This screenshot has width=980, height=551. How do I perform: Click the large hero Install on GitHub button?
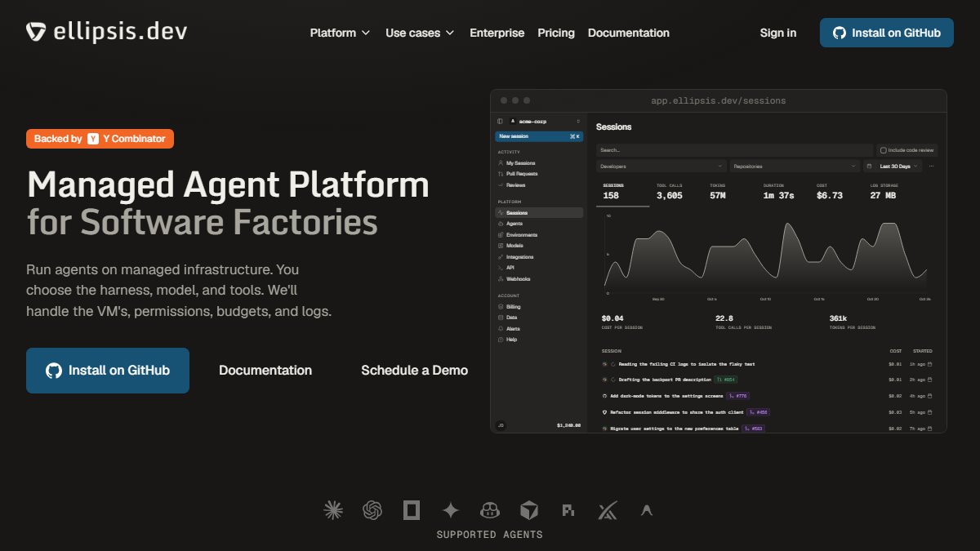point(108,371)
